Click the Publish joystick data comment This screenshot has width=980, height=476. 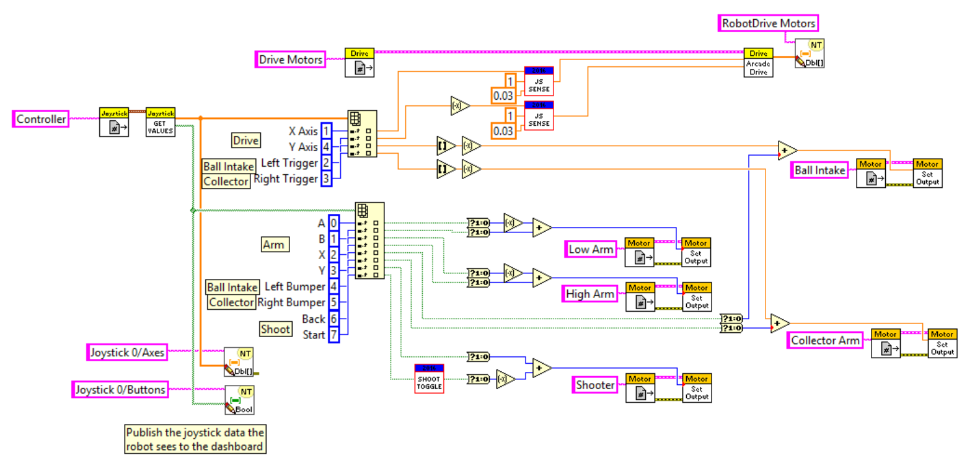pos(195,439)
